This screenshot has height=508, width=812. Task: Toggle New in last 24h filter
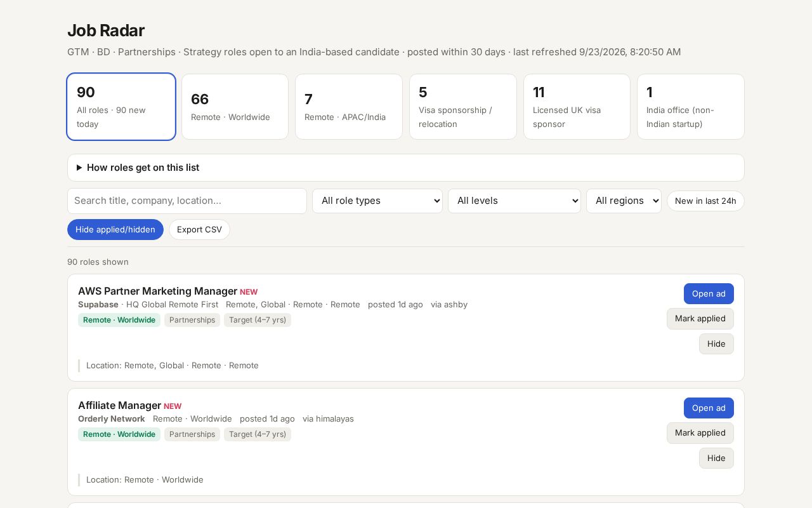pyautogui.click(x=705, y=201)
